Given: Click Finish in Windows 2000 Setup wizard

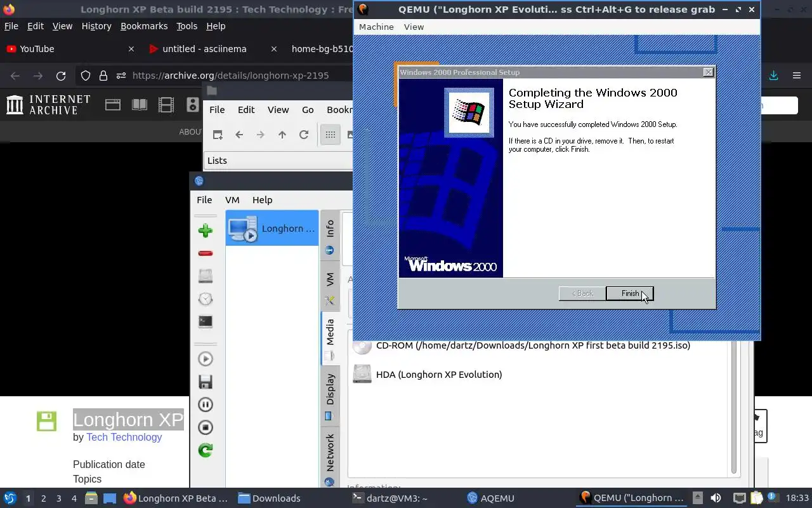Looking at the screenshot, I should 629,293.
